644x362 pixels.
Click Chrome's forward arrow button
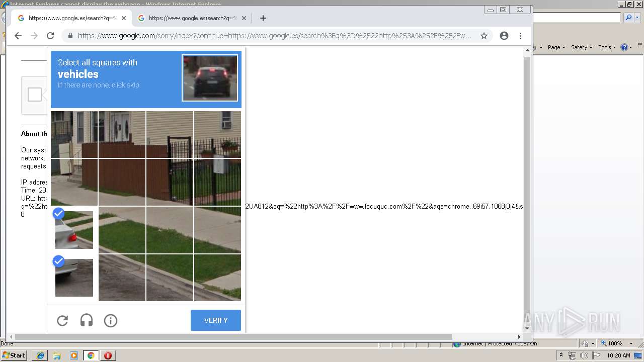pos(34,36)
